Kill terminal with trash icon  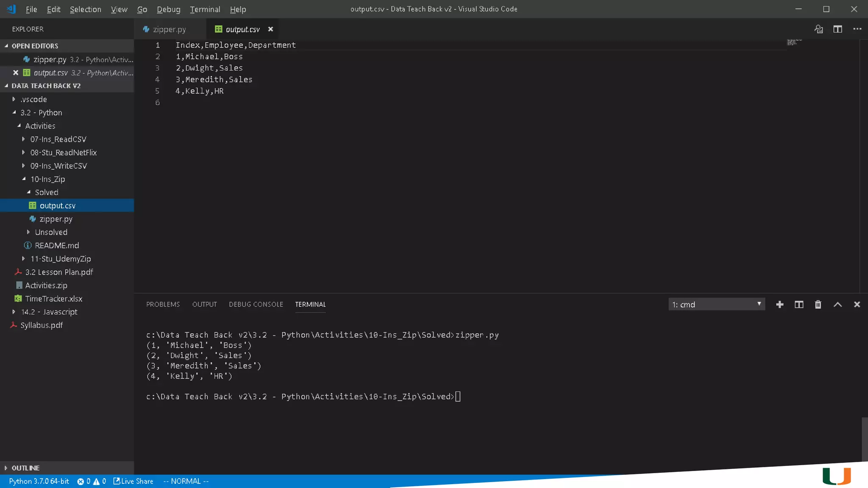click(818, 305)
